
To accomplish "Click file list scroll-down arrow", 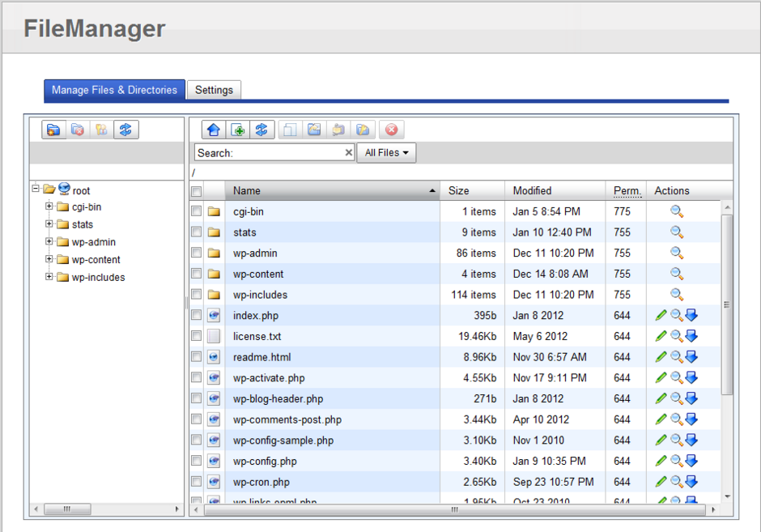I will tap(727, 496).
